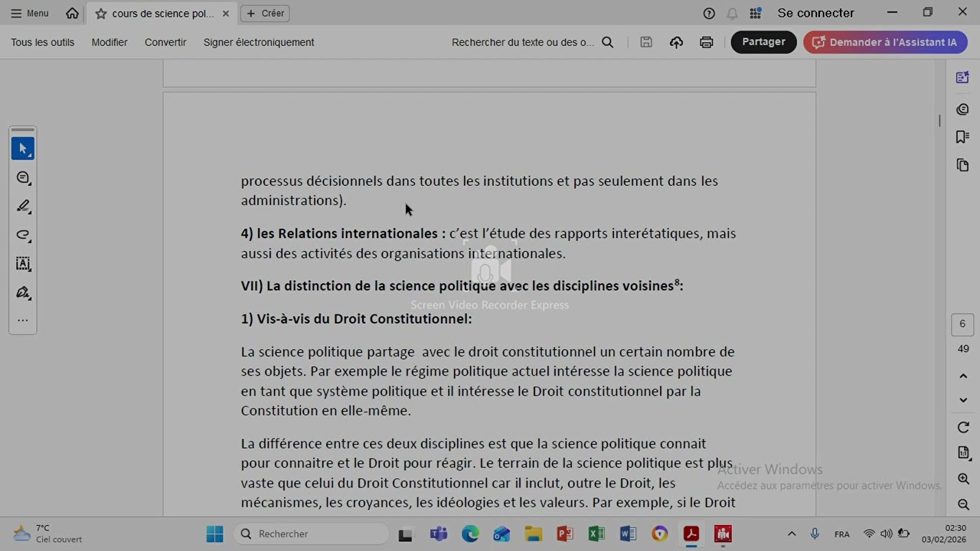Image resolution: width=980 pixels, height=551 pixels.
Task: Open PowerPoint from taskbar
Action: click(565, 533)
